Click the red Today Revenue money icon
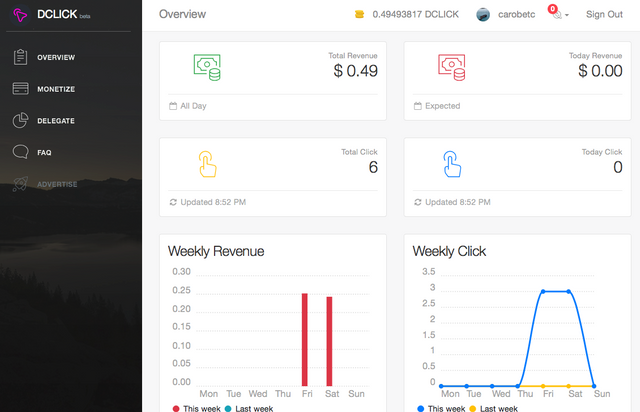 452,67
